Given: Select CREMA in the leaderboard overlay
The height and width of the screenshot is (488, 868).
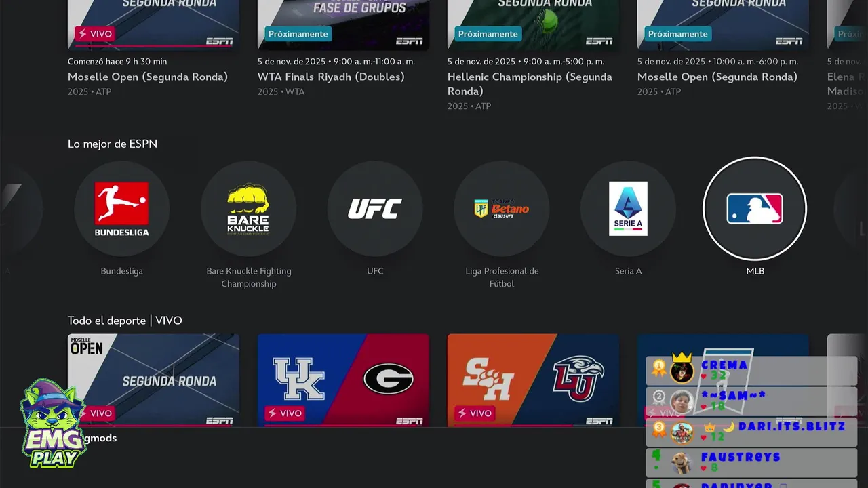Looking at the screenshot, I should [751, 371].
